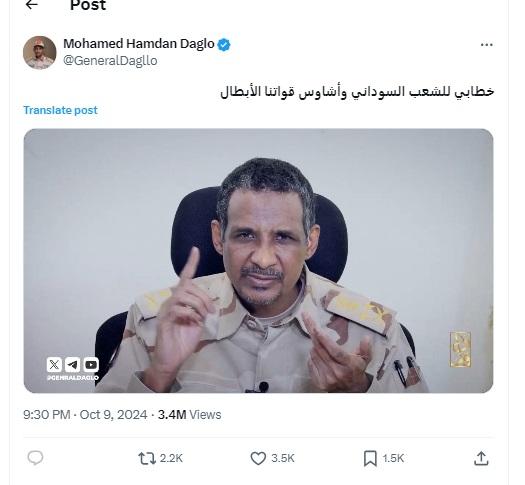
Task: Go back using the left arrow
Action: pyautogui.click(x=31, y=5)
